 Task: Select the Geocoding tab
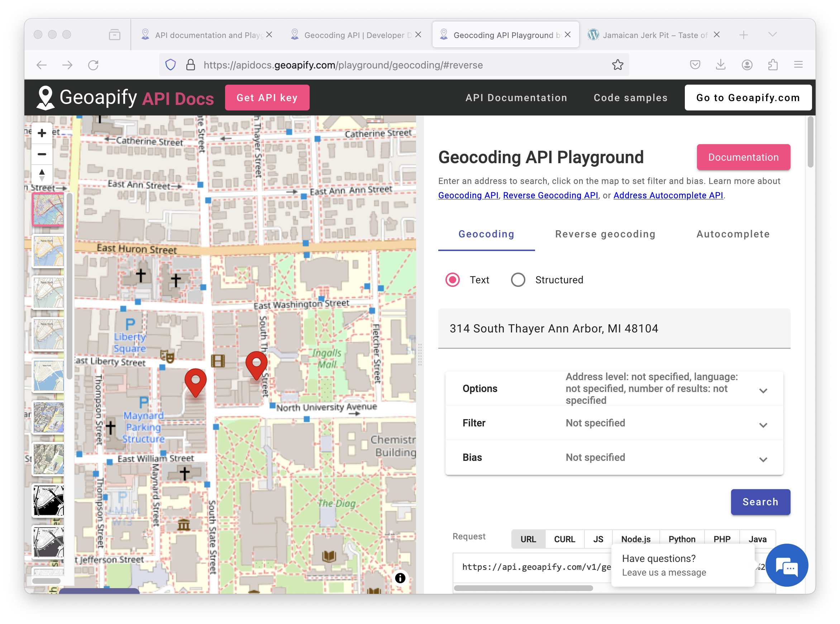[x=486, y=234]
